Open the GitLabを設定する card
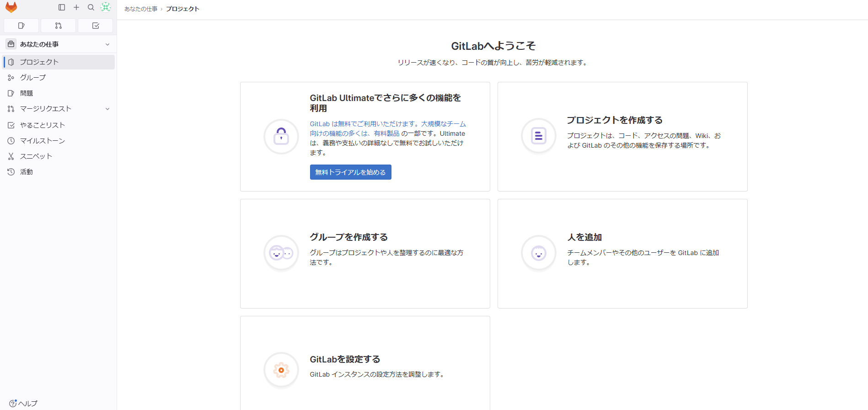 point(365,363)
